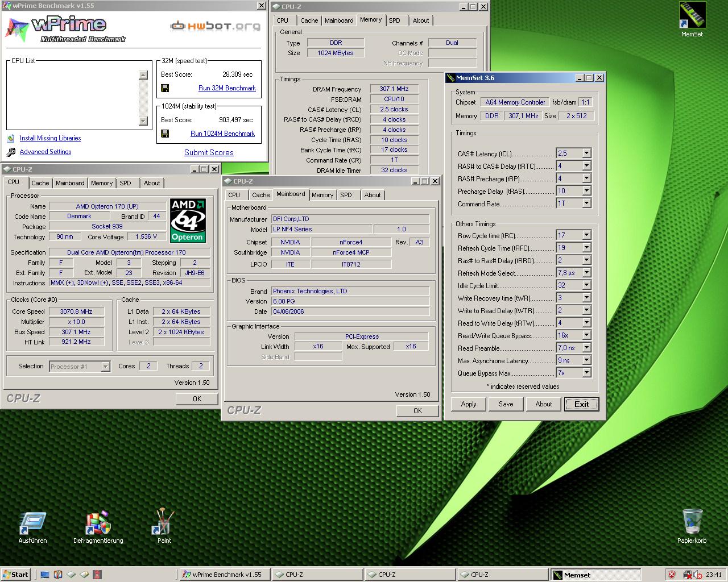Viewport: 728px width, 582px height.
Task: Click Submit Scores link
Action: (x=209, y=152)
